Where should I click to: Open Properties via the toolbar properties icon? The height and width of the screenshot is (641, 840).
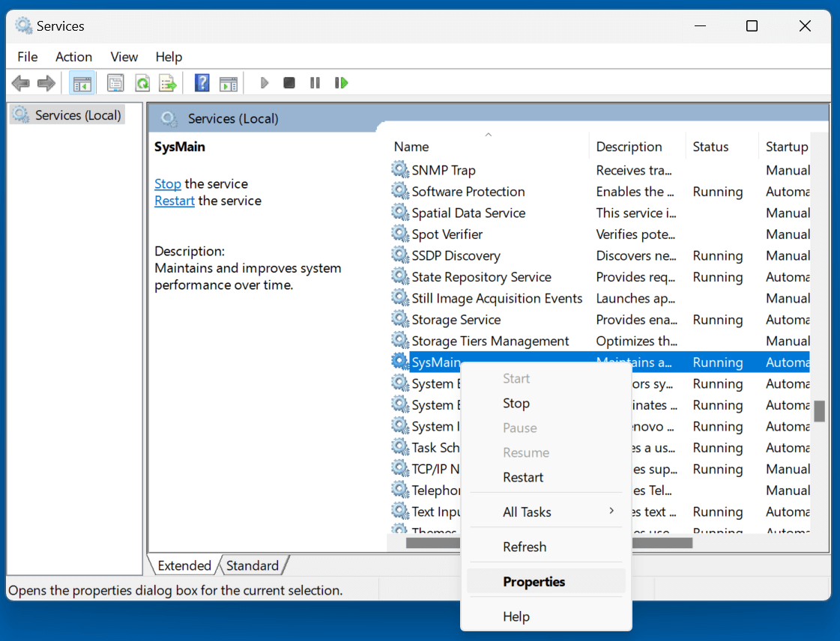pyautogui.click(x=115, y=82)
